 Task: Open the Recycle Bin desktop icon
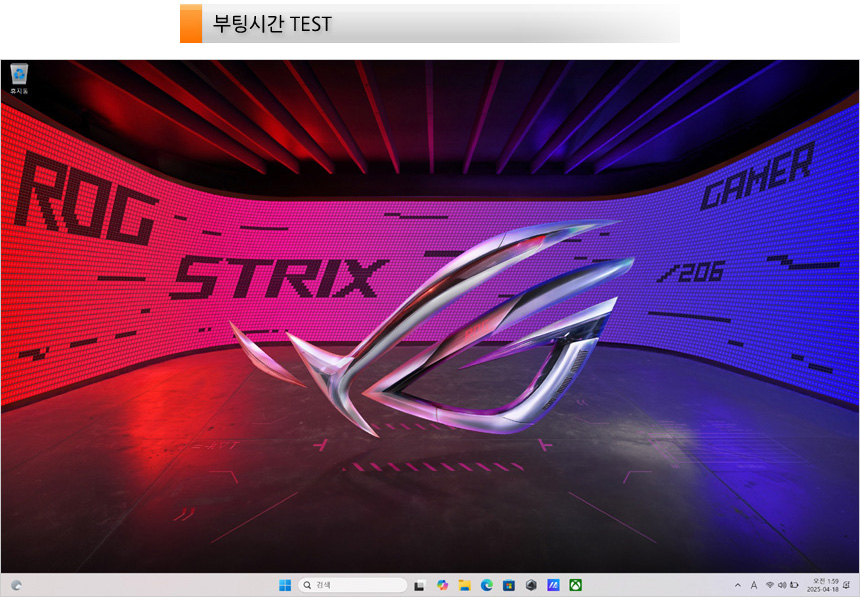point(19,77)
